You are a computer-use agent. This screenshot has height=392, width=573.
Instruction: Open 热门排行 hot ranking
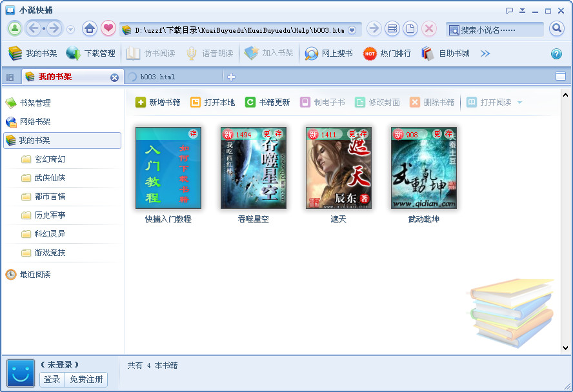(387, 54)
